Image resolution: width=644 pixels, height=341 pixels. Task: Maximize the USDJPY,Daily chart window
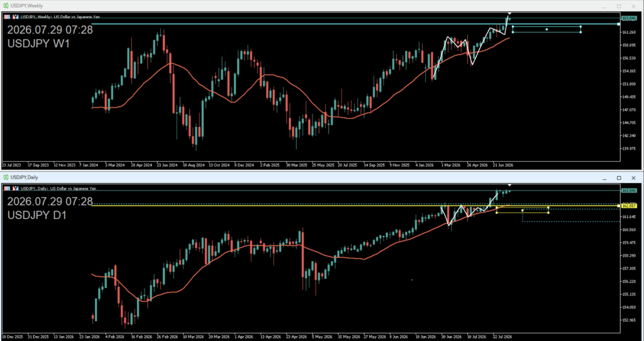pyautogui.click(x=619, y=178)
